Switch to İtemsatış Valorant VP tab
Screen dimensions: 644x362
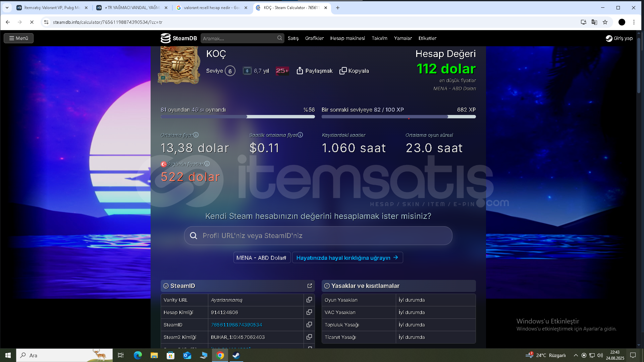[x=52, y=8]
